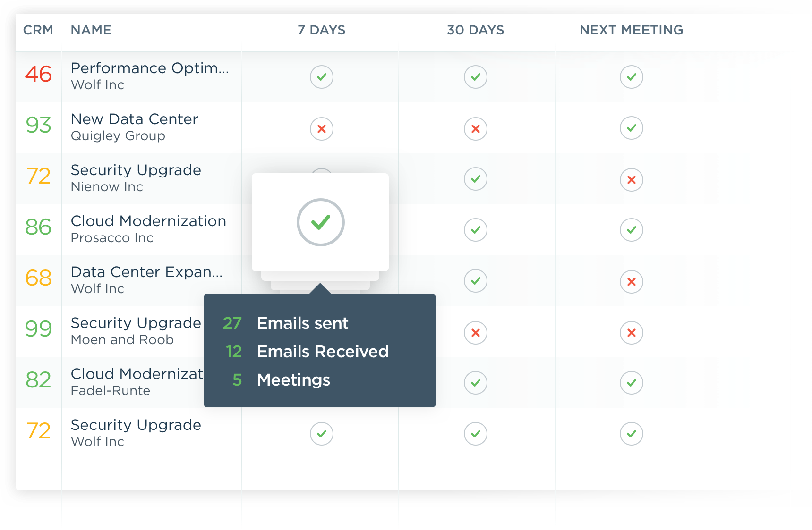Click red X in 7 Days for New Data Center

coord(321,128)
